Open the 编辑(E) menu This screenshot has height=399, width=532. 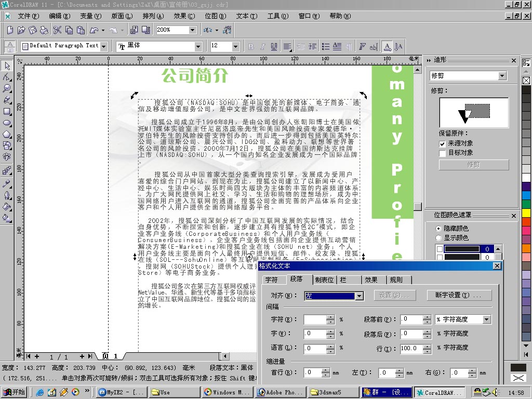pyautogui.click(x=59, y=16)
